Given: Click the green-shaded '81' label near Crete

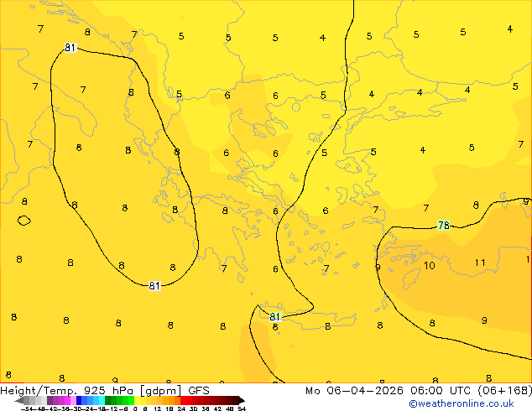Looking at the screenshot, I should pyautogui.click(x=275, y=317).
